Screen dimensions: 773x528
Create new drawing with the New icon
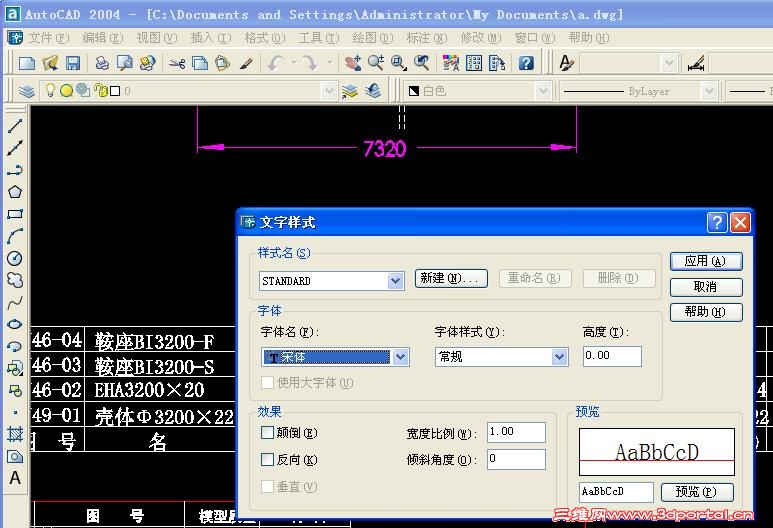pyautogui.click(x=27, y=63)
